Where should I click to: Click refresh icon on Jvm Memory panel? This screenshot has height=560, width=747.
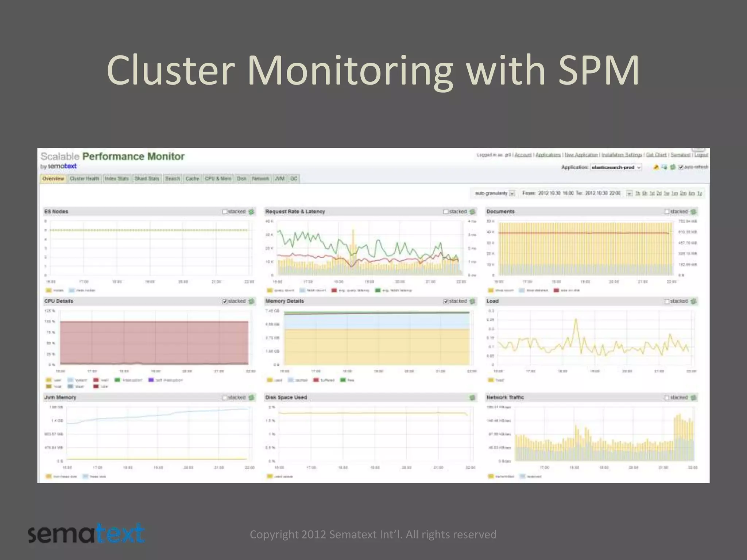click(251, 397)
